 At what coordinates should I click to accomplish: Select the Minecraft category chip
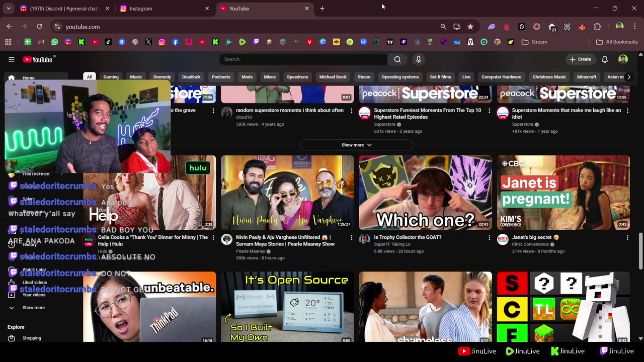[587, 77]
